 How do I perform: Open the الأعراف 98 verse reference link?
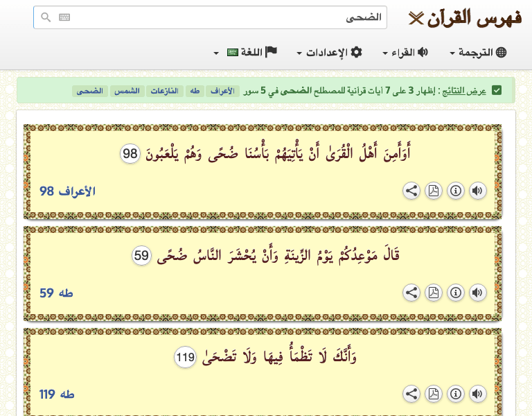click(67, 191)
